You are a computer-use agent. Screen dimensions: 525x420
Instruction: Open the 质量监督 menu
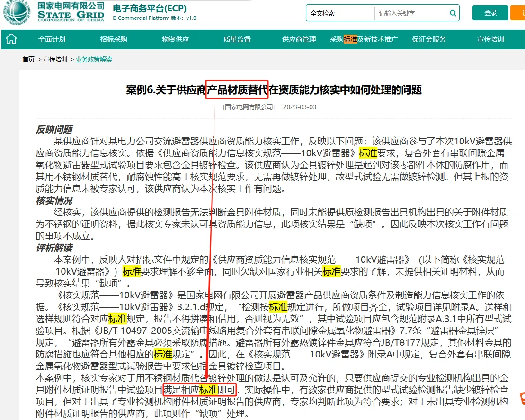(x=237, y=40)
